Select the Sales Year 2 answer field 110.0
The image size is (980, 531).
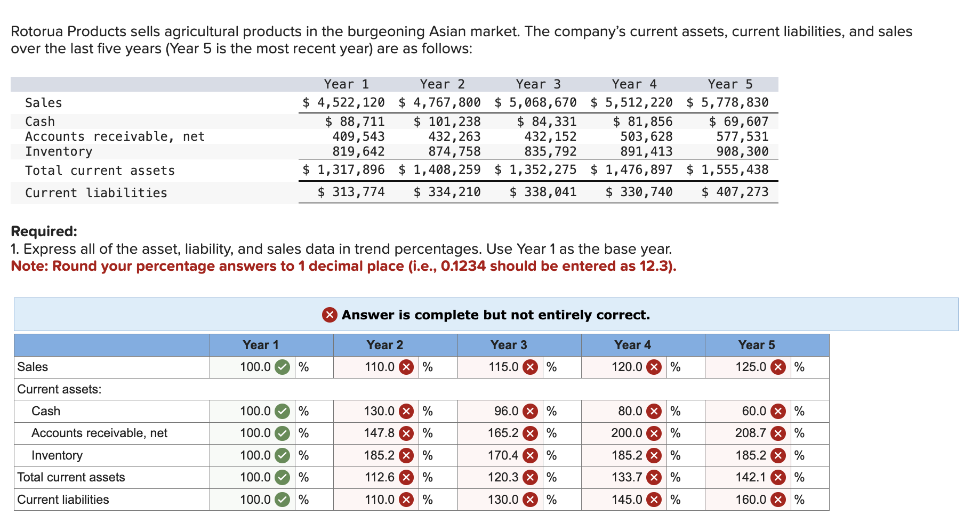pyautogui.click(x=376, y=367)
